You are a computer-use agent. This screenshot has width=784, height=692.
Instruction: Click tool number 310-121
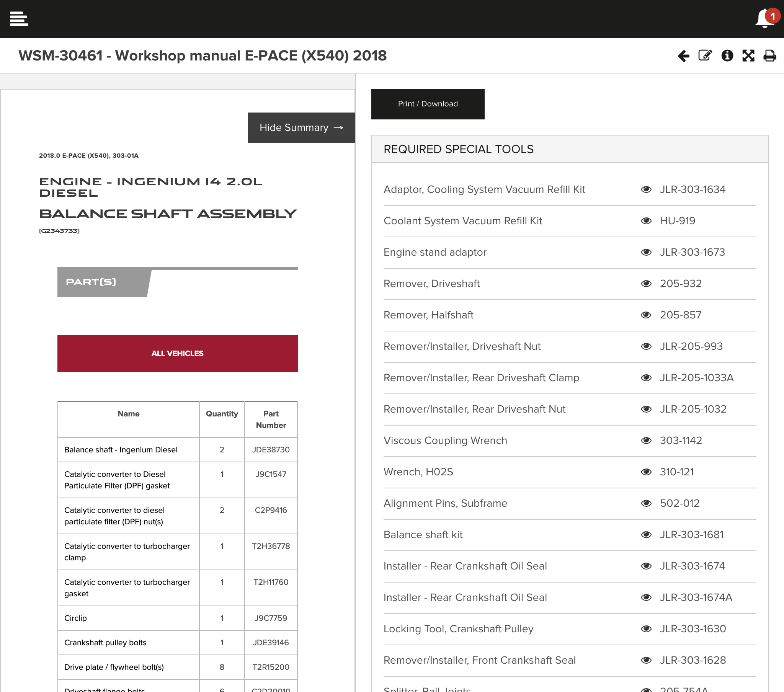pyautogui.click(x=677, y=472)
